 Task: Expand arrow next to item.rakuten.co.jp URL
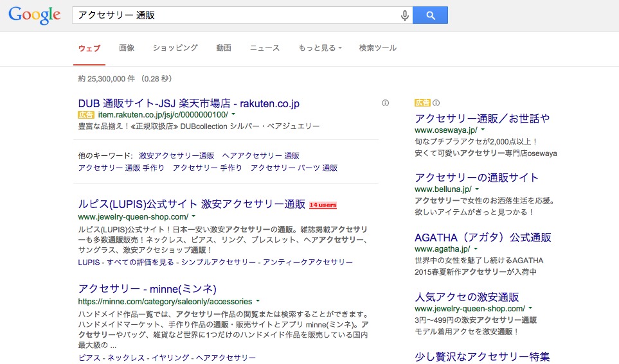[x=233, y=114]
